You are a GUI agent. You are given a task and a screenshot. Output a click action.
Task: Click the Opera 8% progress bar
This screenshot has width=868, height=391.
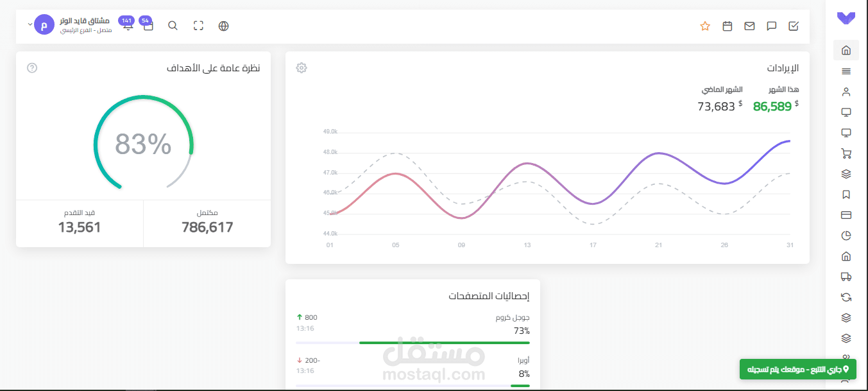[413, 386]
